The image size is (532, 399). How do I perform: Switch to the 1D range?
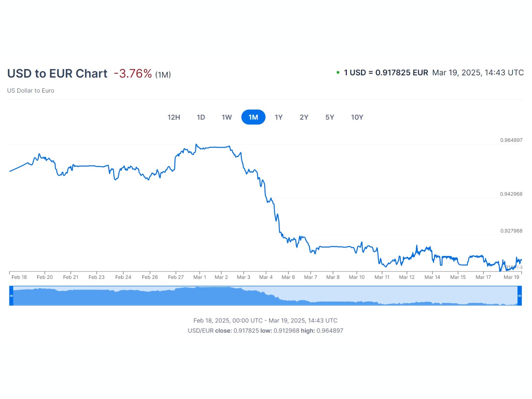tap(201, 117)
